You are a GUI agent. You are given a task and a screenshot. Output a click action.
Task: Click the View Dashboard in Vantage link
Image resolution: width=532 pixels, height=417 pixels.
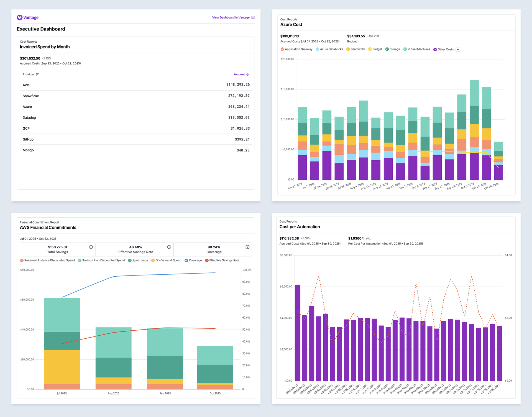point(231,17)
